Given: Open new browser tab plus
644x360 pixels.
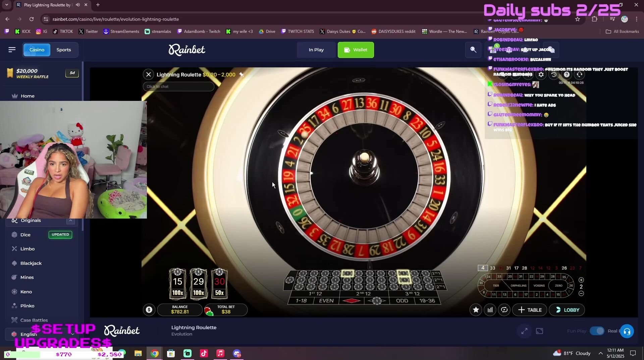Looking at the screenshot, I should (x=98, y=5).
